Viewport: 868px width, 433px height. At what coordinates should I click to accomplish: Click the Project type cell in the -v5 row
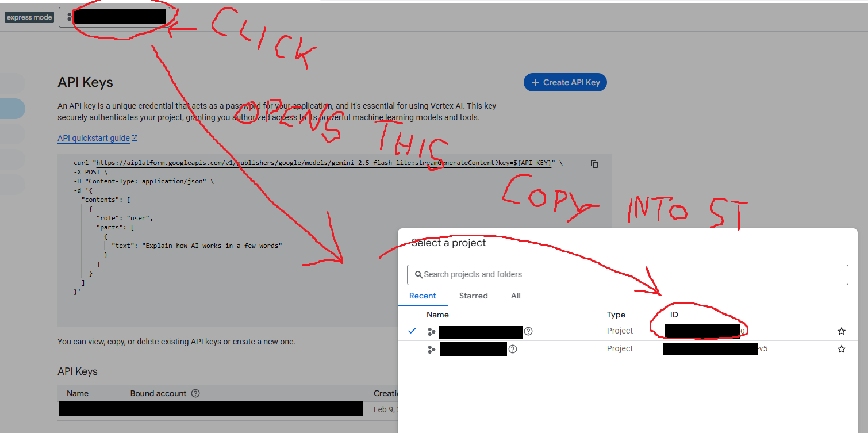620,348
